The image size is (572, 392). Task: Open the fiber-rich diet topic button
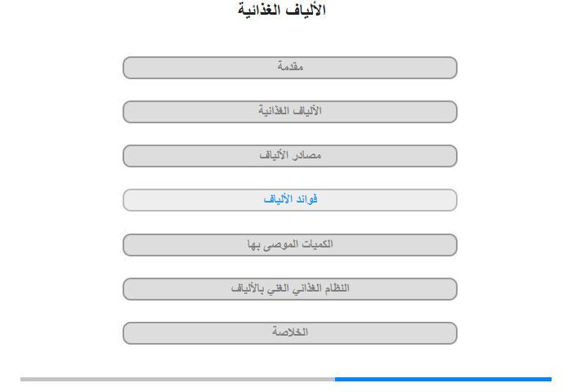290,289
